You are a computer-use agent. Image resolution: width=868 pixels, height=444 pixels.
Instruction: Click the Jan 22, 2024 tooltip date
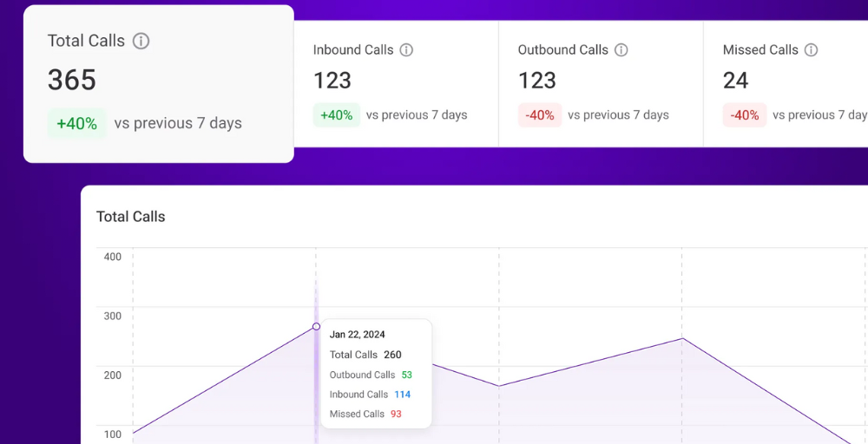pos(357,335)
